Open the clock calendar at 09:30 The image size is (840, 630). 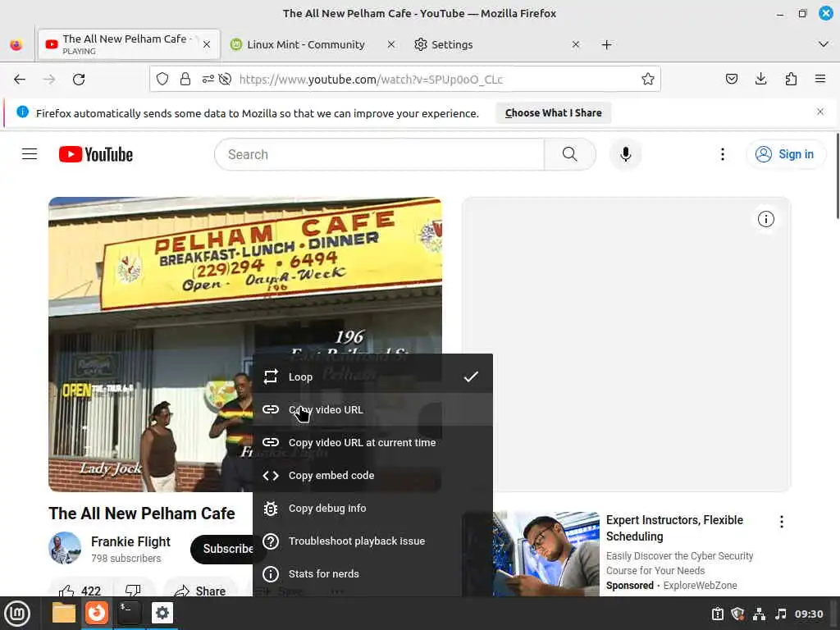[x=808, y=614]
